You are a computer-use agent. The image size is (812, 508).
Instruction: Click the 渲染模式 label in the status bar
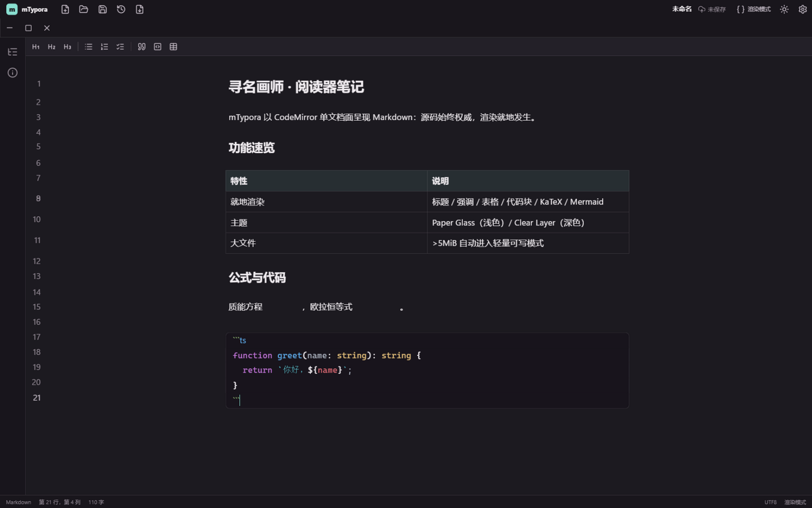point(795,502)
